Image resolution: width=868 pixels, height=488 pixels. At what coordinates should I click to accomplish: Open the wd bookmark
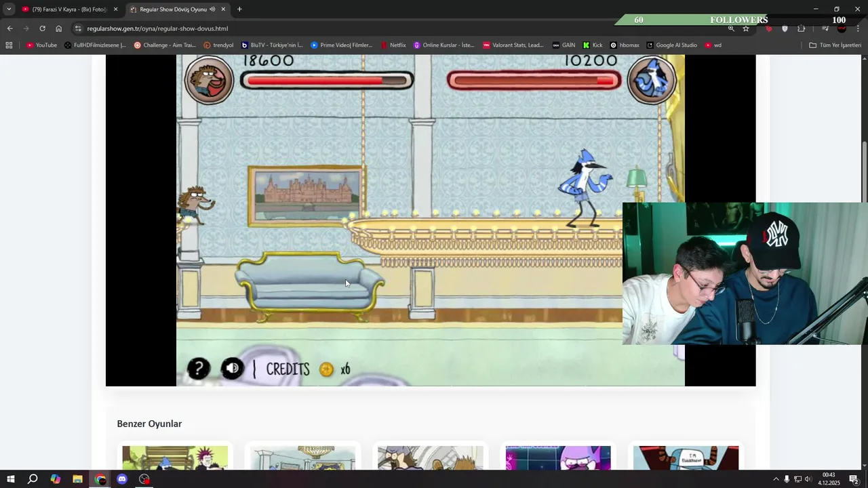pos(713,45)
